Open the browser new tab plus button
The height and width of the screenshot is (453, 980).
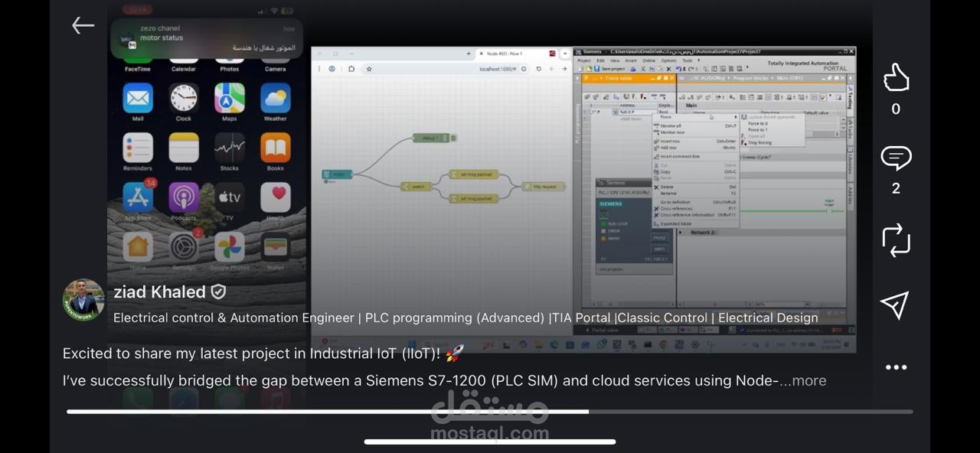[469, 54]
